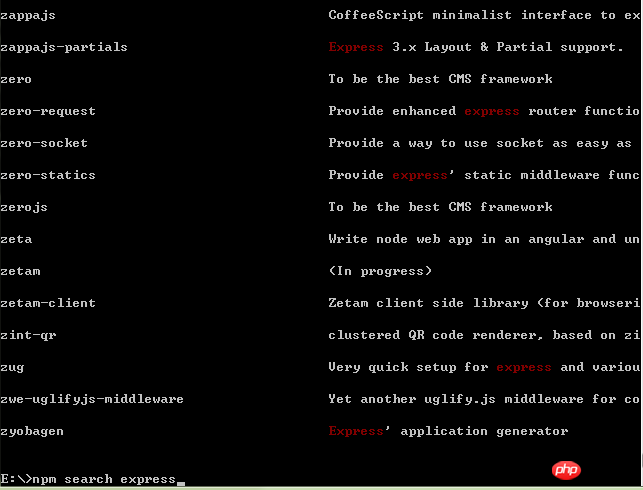Click 'Very quick setup for express' description

[484, 367]
